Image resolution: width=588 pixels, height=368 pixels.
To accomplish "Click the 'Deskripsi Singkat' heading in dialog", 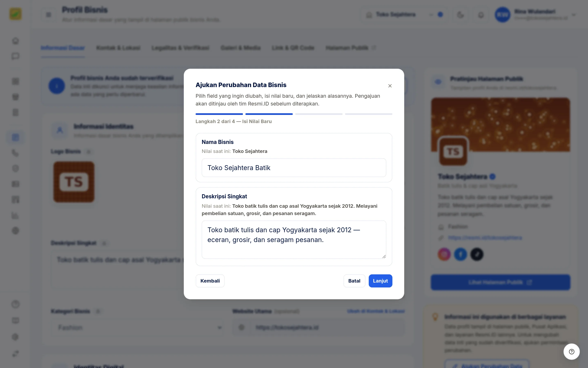I will click(224, 196).
